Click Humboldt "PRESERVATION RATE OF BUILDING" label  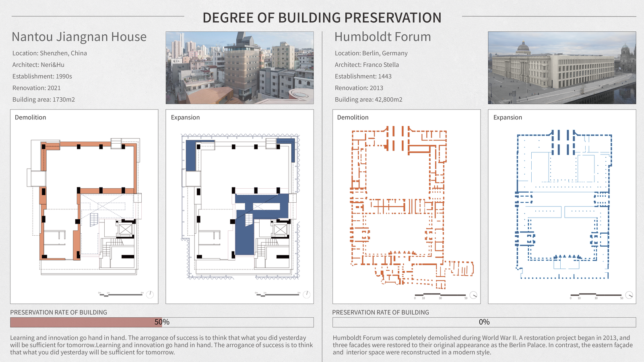381,313
